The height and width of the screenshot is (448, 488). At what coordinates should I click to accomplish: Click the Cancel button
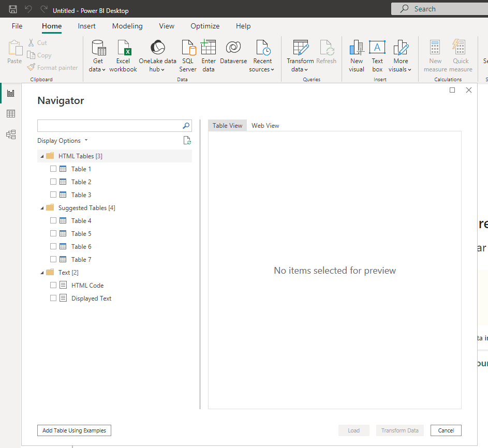(x=446, y=430)
